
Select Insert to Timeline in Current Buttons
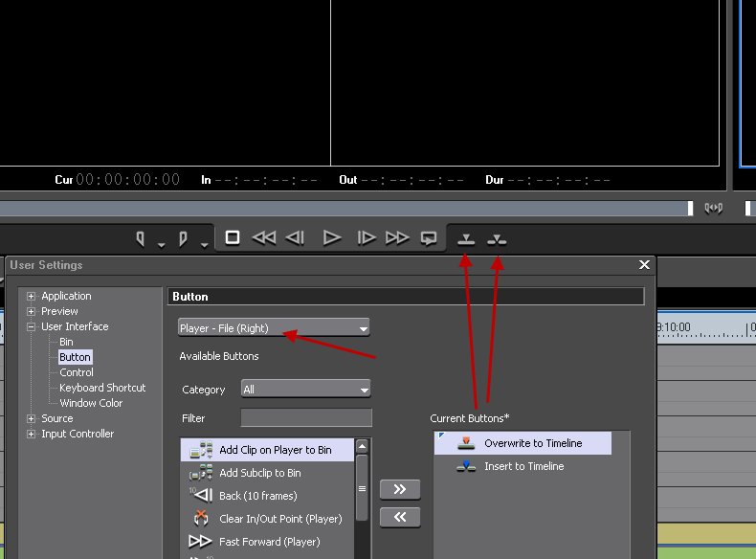(523, 466)
